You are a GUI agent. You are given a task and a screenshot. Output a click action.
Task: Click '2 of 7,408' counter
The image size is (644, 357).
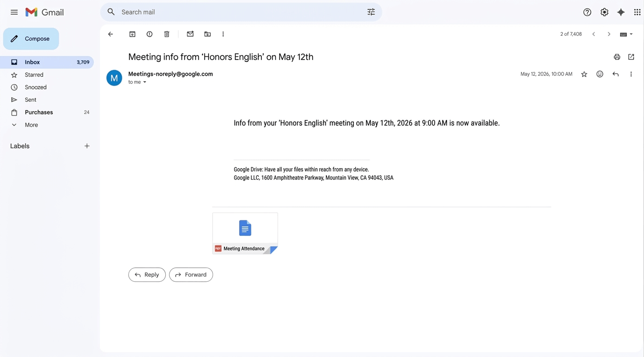(571, 34)
